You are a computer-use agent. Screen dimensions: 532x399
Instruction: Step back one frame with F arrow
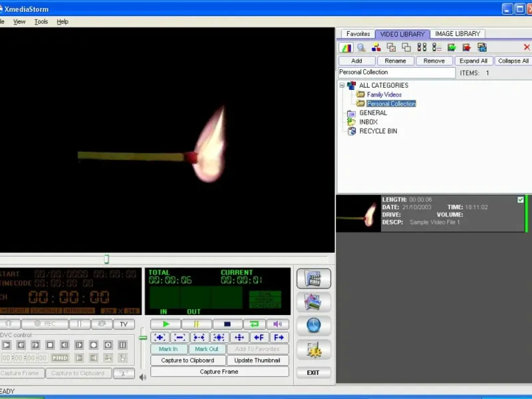click(x=259, y=337)
